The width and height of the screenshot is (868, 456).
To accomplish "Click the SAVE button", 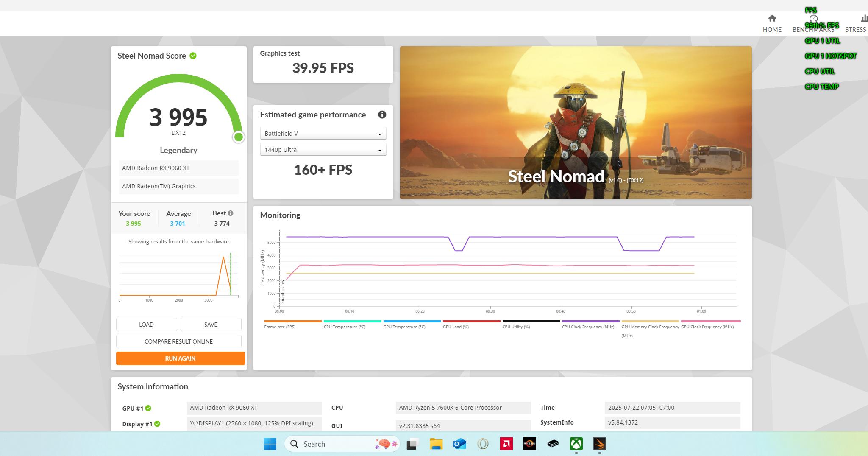I will pos(211,325).
